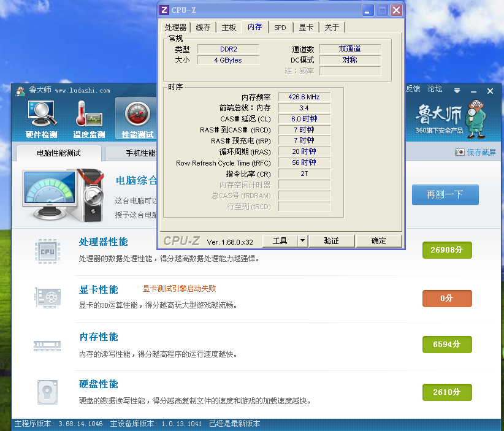Select 电脑性能测试 tab in 鲁大师

click(x=58, y=153)
